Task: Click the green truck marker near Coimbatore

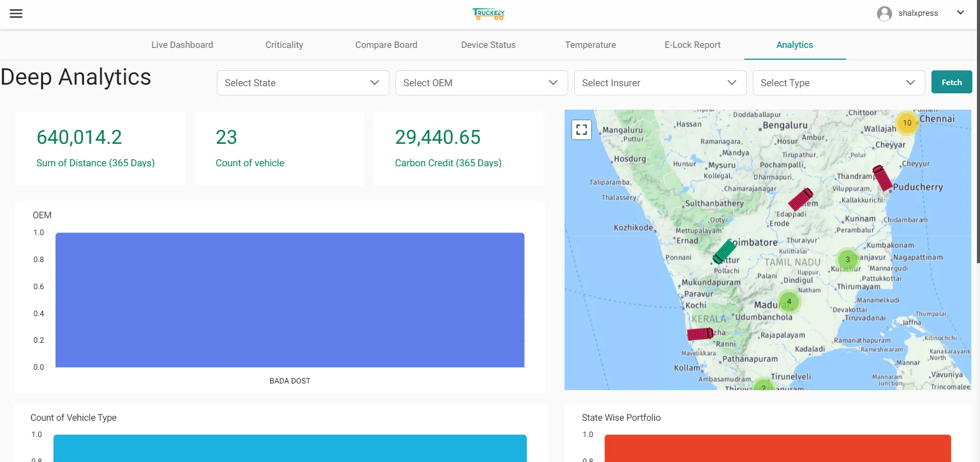Action: [x=725, y=251]
